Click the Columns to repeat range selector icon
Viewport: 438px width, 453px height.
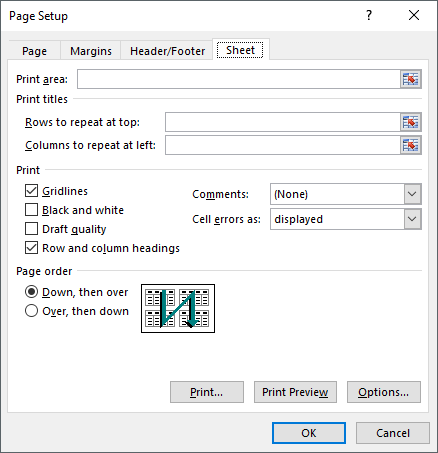[x=411, y=145]
